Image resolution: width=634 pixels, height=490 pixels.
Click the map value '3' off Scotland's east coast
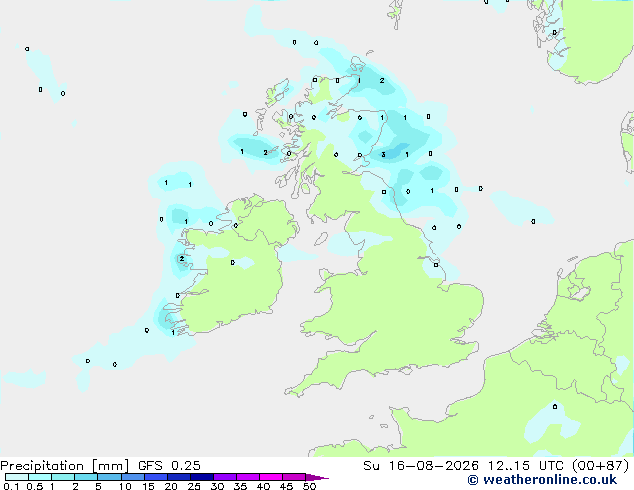383,154
